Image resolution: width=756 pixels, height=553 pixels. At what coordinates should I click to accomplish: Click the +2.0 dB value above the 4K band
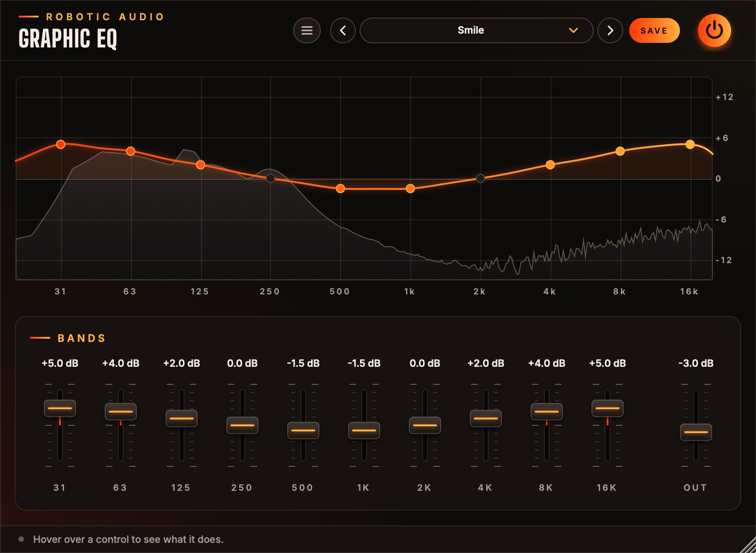click(x=486, y=363)
